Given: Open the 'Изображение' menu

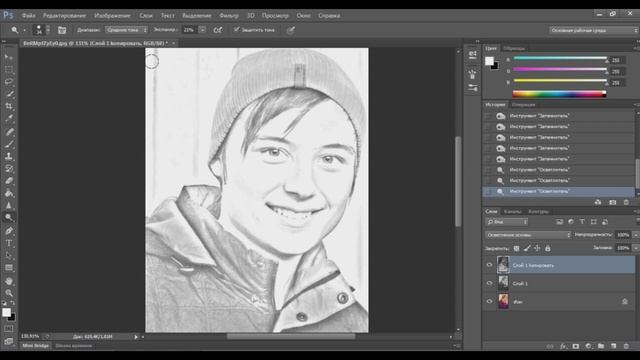Looking at the screenshot, I should tap(112, 16).
